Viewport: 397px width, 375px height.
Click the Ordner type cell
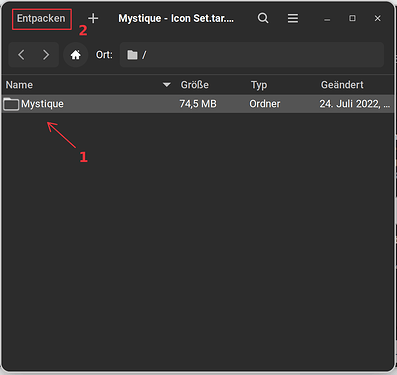pos(265,104)
